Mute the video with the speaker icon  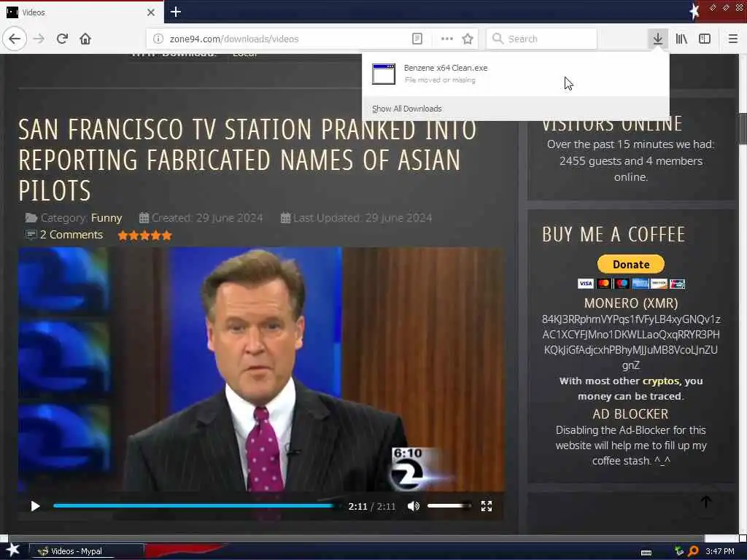point(414,506)
